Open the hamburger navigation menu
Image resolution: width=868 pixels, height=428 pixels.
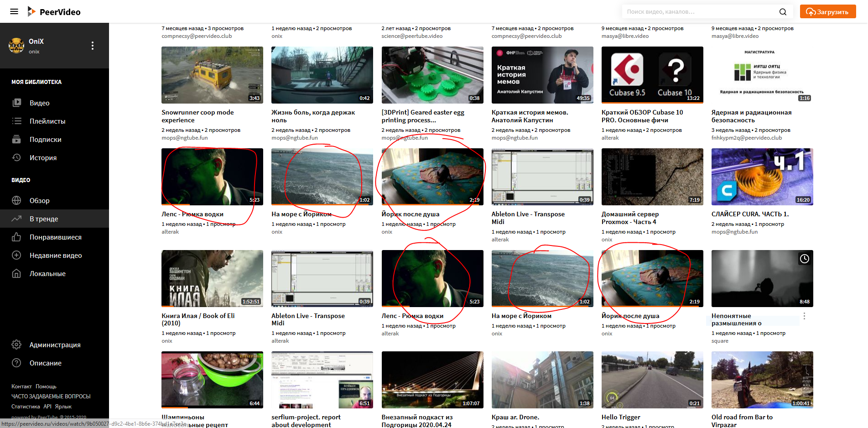point(14,11)
